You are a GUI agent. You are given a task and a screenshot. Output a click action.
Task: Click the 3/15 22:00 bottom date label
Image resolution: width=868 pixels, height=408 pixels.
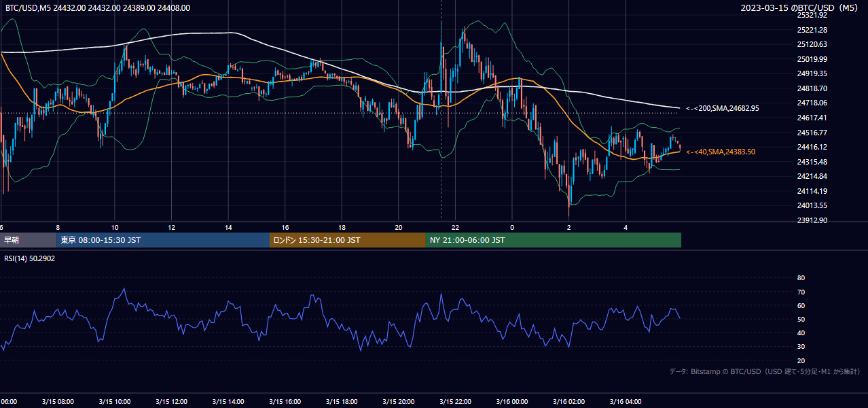click(455, 402)
